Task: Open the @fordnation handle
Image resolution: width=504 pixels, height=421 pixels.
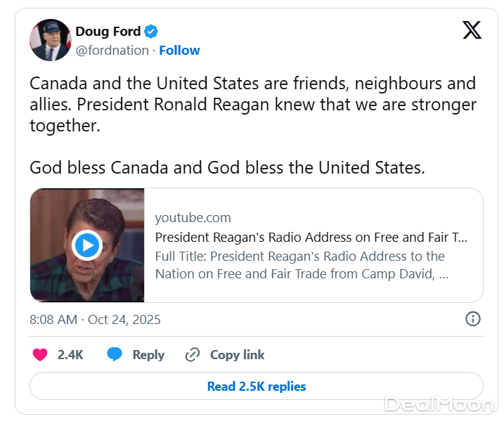Action: [112, 51]
